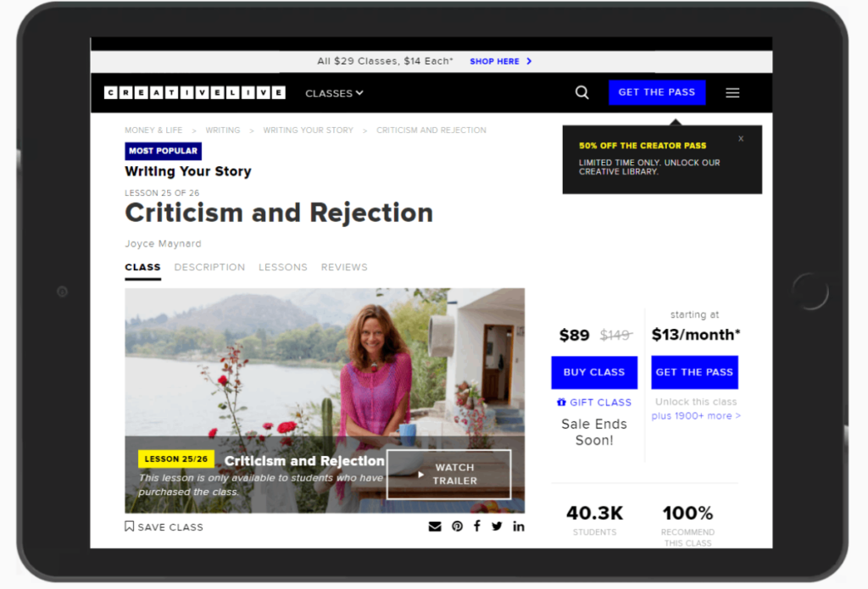The width and height of the screenshot is (868, 589).
Task: Share class on Pinterest icon
Action: [457, 526]
